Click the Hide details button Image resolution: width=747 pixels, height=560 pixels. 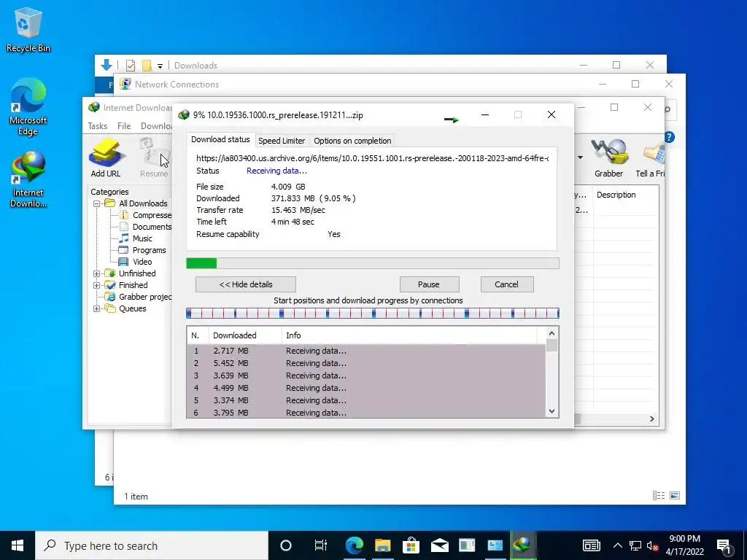[x=246, y=284]
